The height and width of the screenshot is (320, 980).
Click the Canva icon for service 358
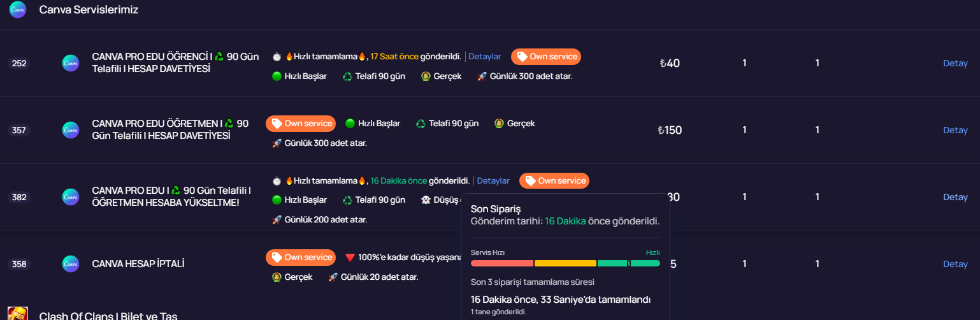[x=70, y=264]
